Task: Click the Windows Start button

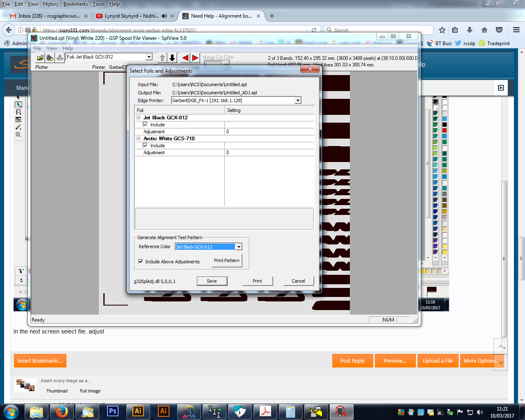Action: pyautogui.click(x=11, y=411)
